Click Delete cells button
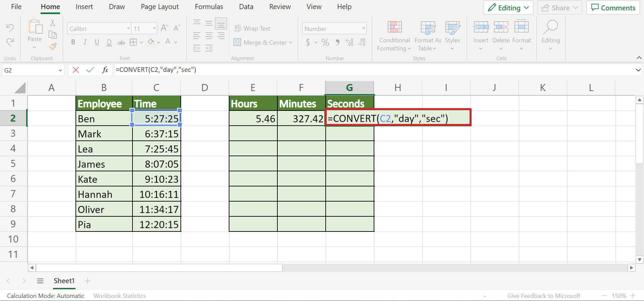644x301 pixels. [501, 36]
